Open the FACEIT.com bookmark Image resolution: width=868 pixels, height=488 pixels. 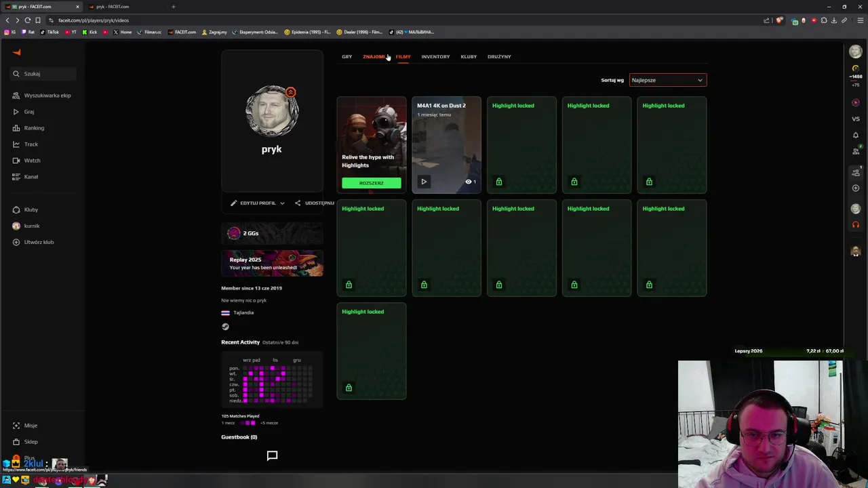[182, 32]
